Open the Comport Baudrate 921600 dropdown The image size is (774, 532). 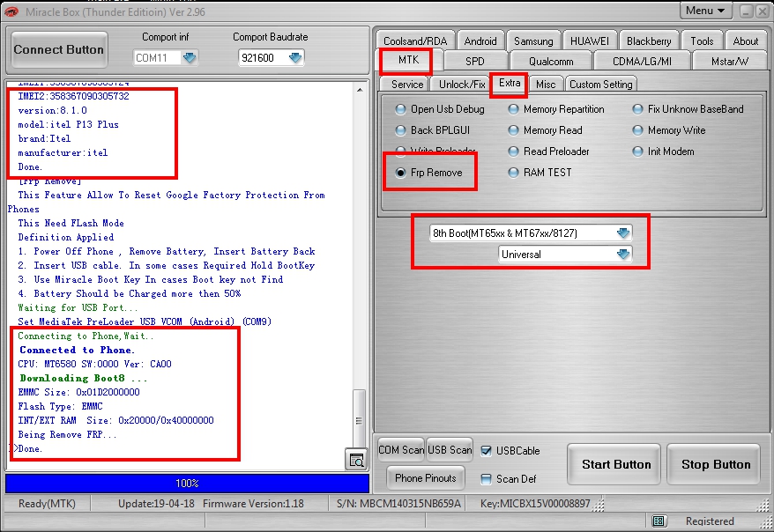tap(295, 57)
